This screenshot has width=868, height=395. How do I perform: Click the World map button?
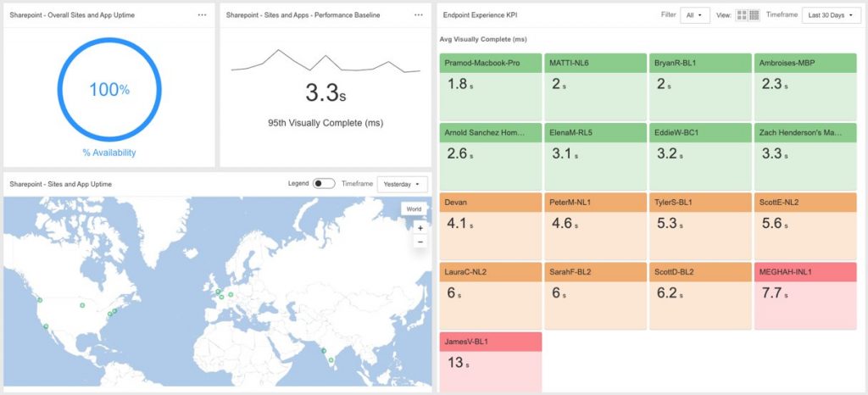click(x=414, y=209)
